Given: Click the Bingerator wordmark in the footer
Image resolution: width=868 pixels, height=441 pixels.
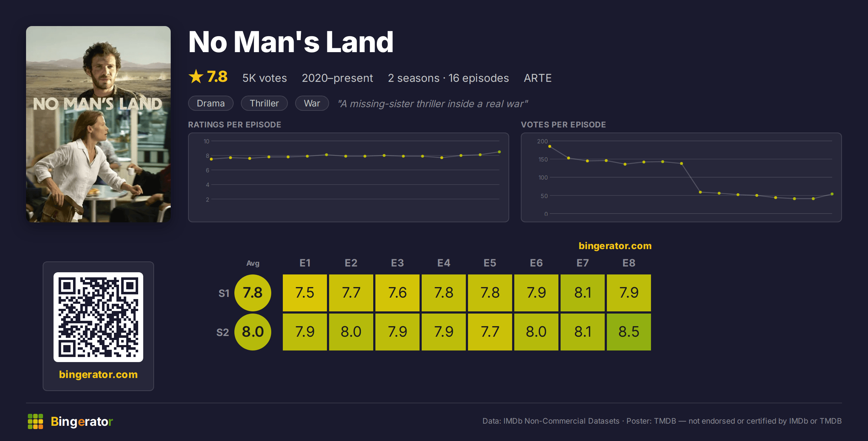Looking at the screenshot, I should tap(82, 421).
